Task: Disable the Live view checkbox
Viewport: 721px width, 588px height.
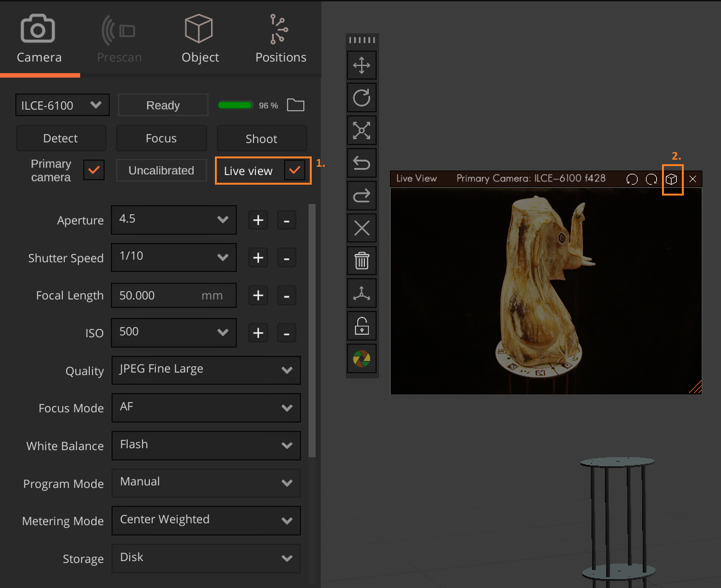Action: click(294, 171)
